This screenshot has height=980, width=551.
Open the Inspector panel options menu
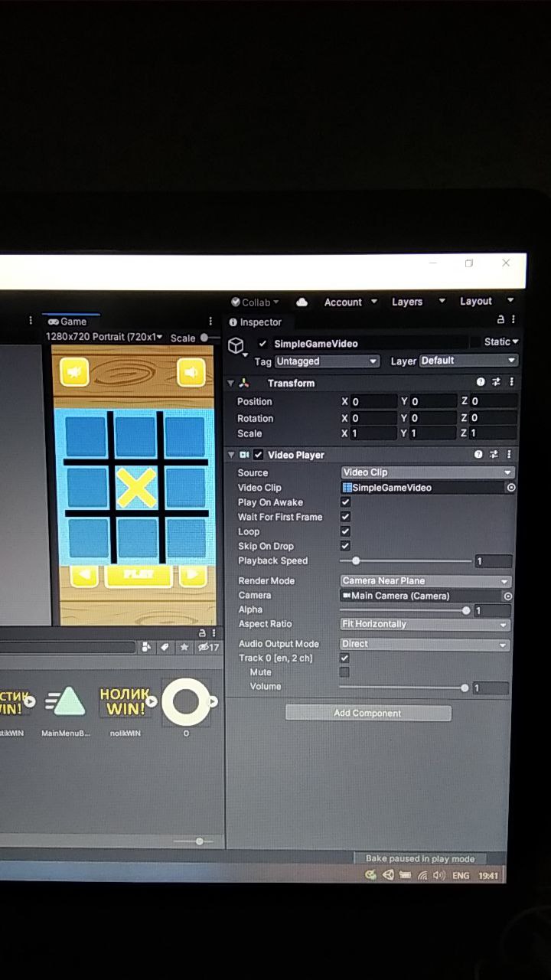[514, 320]
